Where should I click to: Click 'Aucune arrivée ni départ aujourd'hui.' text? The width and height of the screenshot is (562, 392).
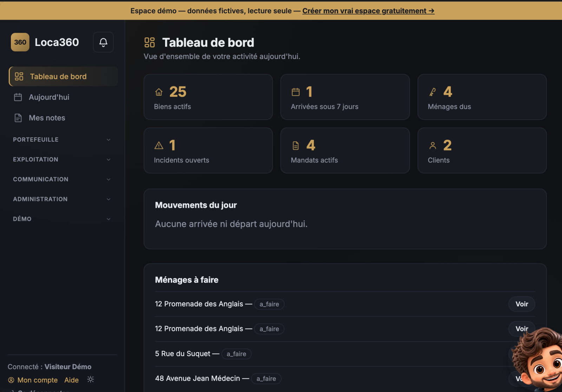(x=231, y=224)
